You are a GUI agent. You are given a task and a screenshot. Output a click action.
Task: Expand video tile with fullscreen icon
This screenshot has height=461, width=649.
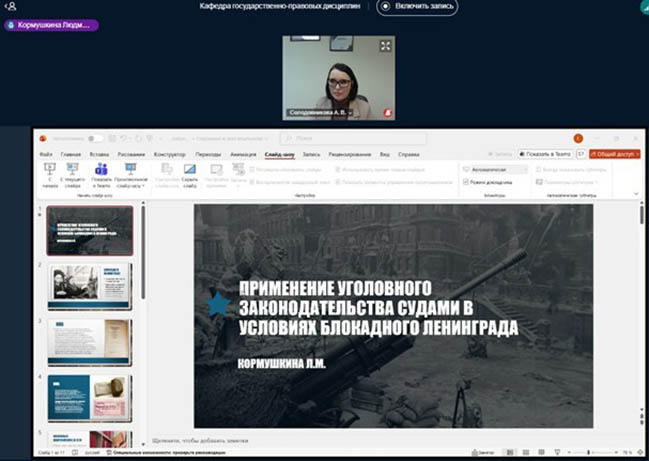tap(385, 46)
